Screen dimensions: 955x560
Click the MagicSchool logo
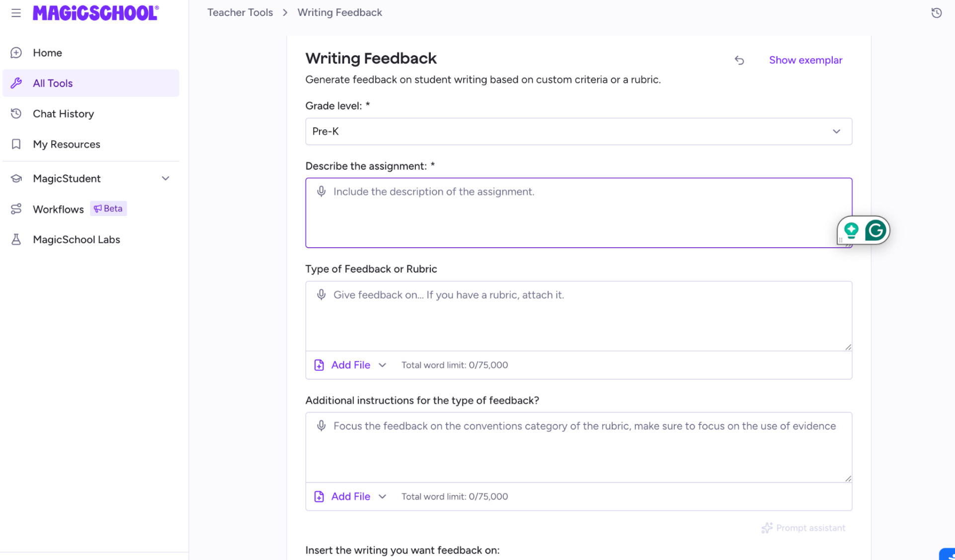coord(96,13)
